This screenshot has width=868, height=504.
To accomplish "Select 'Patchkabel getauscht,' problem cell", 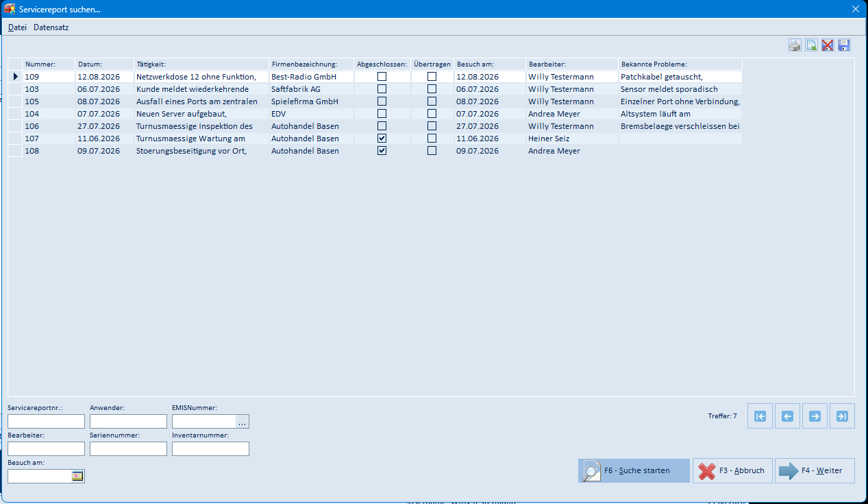I will 680,77.
